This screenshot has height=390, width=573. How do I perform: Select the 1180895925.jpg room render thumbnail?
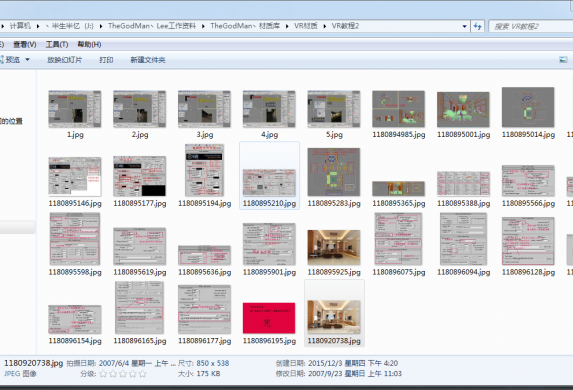(334, 247)
